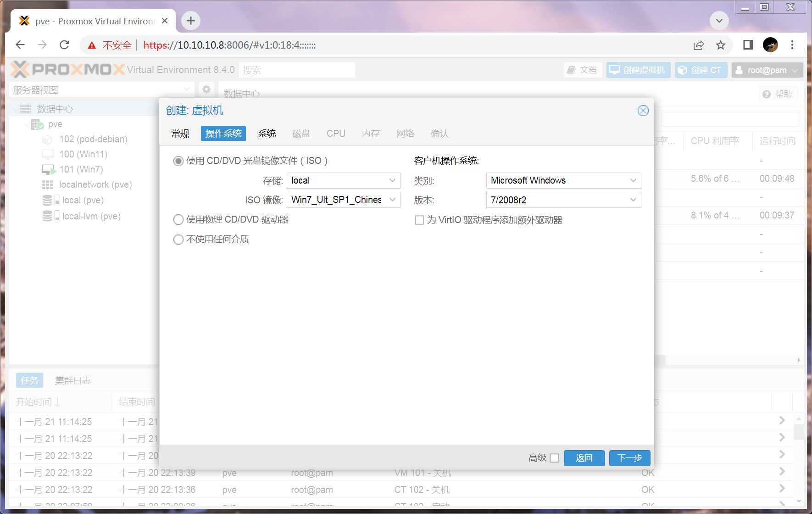Open the browser side panel icon
812x514 pixels.
click(748, 45)
